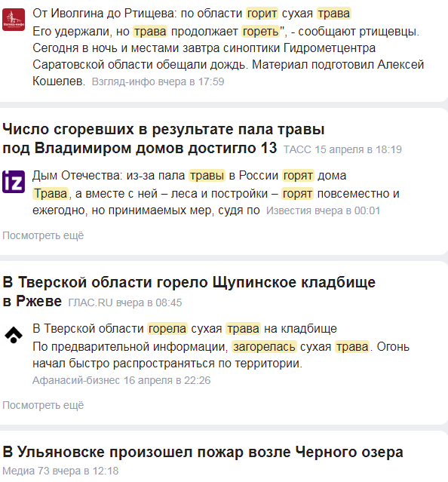Click 'Известия вчера в 00:01' source label
This screenshot has width=448, height=482.
[x=323, y=210]
